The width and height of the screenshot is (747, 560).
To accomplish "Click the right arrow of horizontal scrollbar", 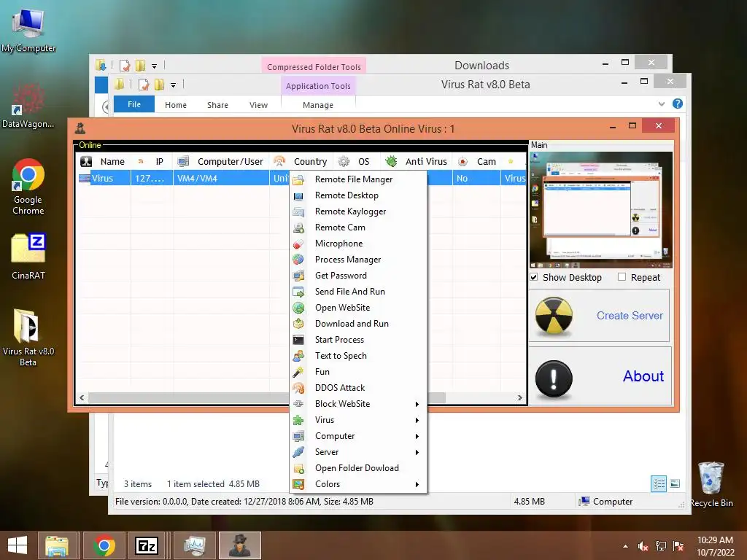I will (x=519, y=397).
